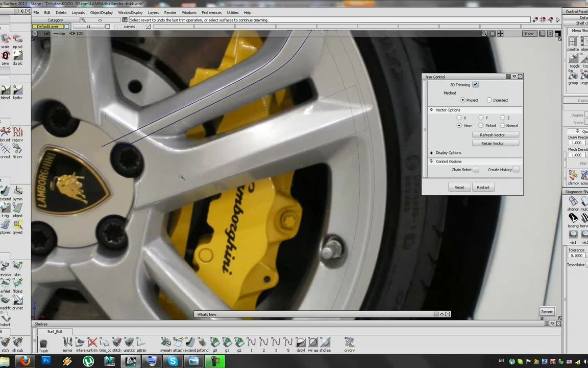Click the Restart button in Trim Control
This screenshot has width=588, height=368.
[x=483, y=187]
